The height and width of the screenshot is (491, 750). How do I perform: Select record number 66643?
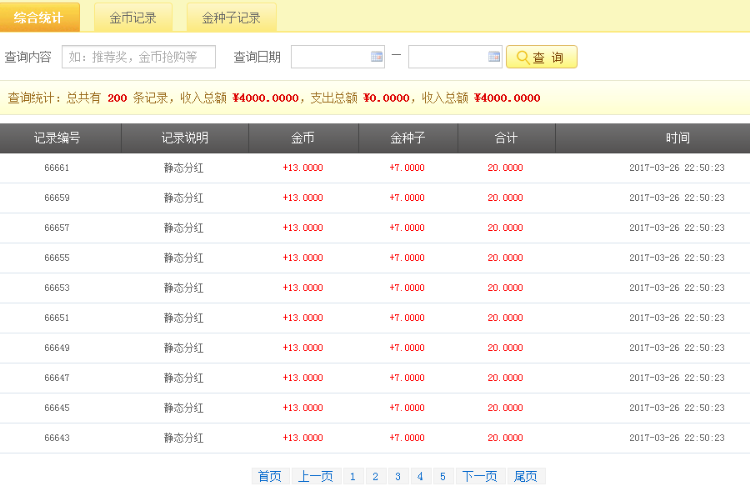coord(57,438)
